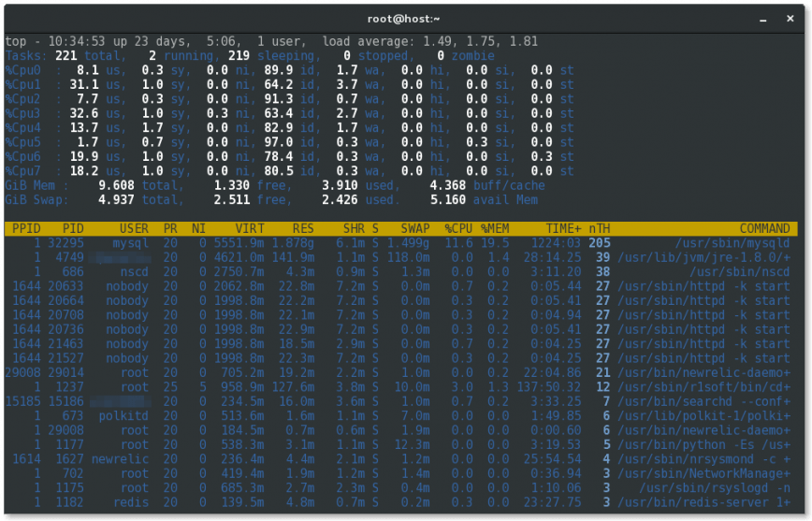Screen dimensions: 812x521
Task: Select the nTH column header
Action: click(x=599, y=229)
